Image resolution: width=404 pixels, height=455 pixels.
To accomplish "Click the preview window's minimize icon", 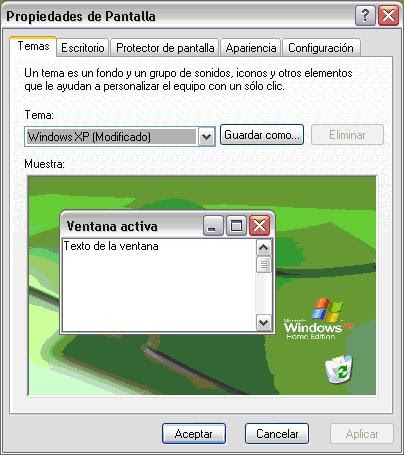I will click(x=213, y=226).
